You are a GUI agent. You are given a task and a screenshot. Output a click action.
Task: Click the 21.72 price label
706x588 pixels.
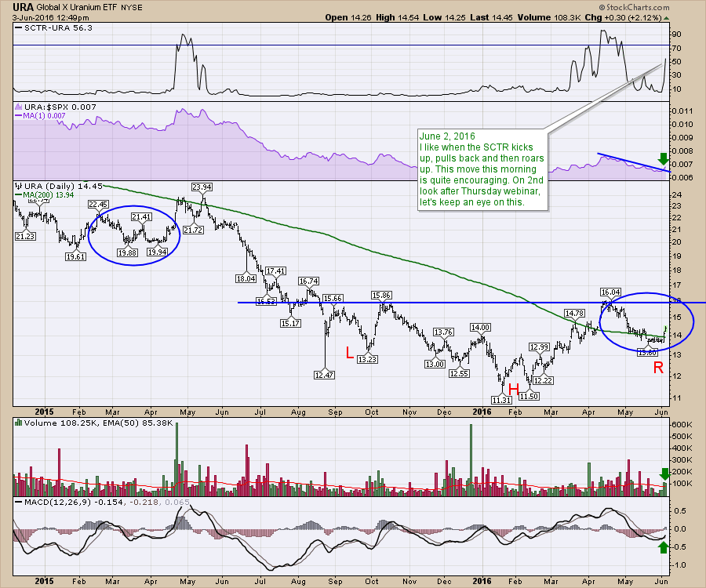pos(193,230)
